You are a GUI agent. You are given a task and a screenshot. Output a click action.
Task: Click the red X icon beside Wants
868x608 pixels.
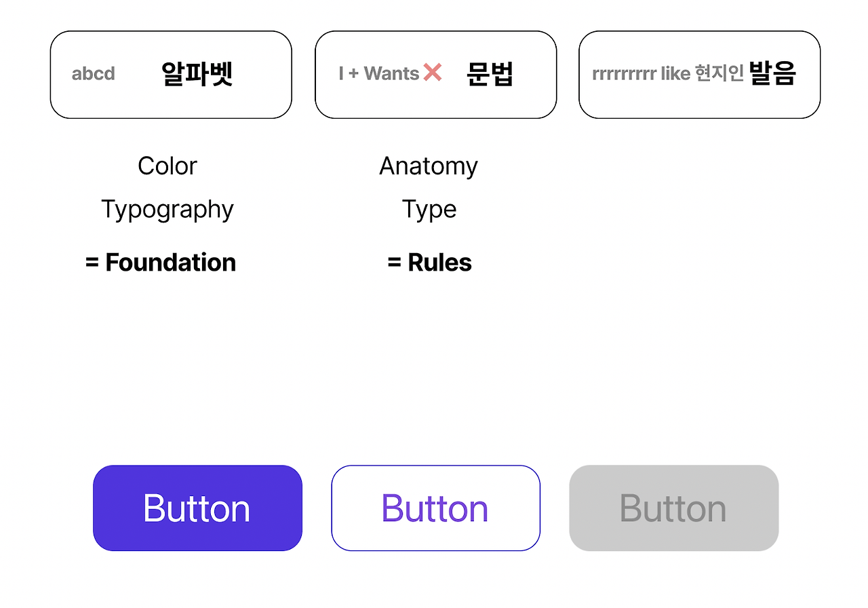pyautogui.click(x=433, y=73)
